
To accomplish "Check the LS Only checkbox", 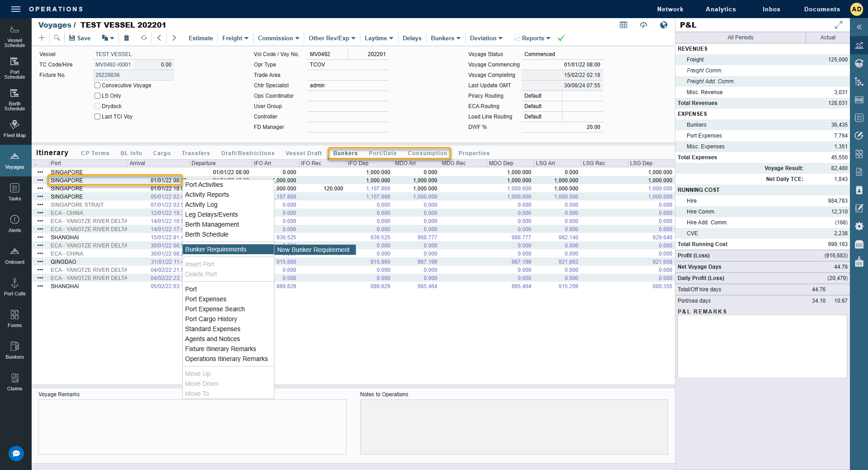I will click(x=97, y=96).
